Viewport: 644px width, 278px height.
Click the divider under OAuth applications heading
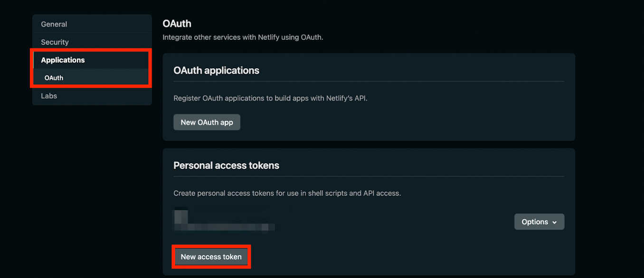pyautogui.click(x=369, y=82)
